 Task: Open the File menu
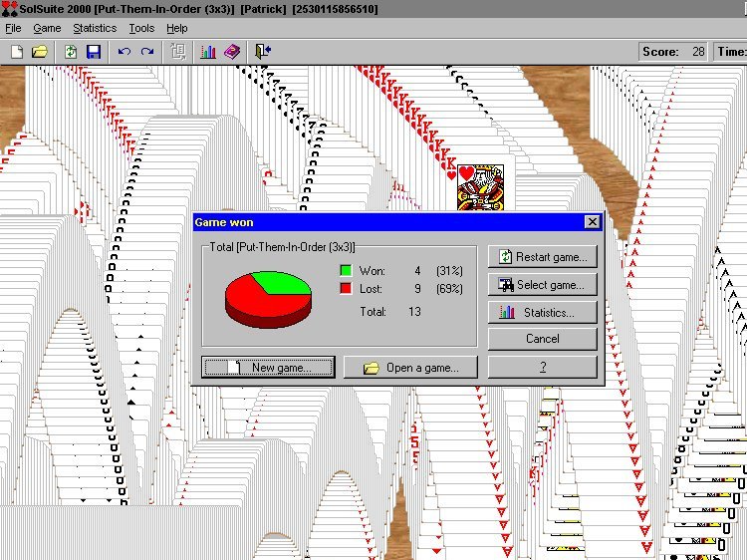click(13, 28)
